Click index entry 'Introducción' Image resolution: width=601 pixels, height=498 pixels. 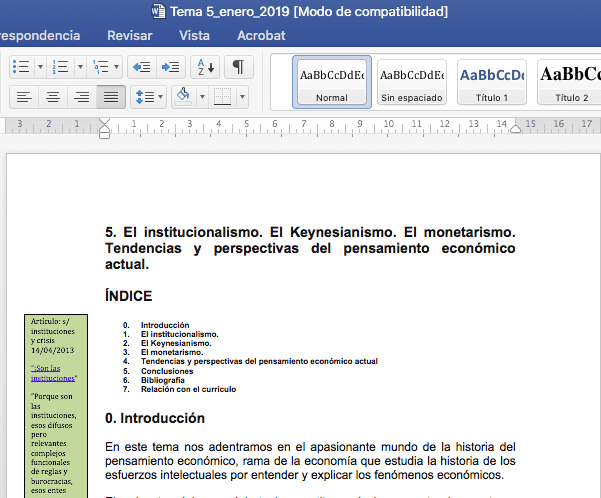click(165, 325)
